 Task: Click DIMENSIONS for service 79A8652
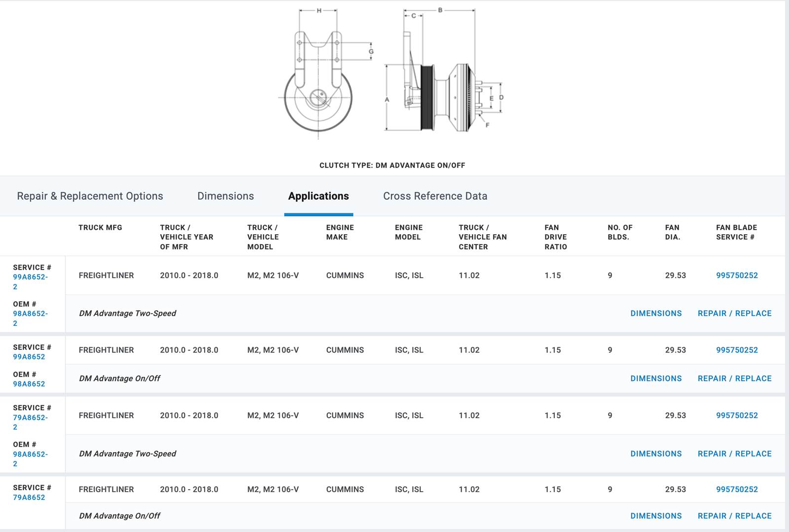pos(656,516)
